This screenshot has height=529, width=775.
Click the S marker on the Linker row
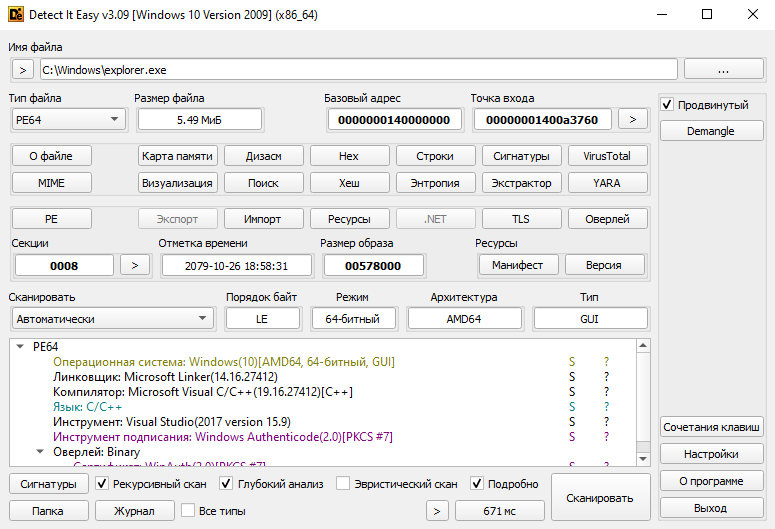572,377
